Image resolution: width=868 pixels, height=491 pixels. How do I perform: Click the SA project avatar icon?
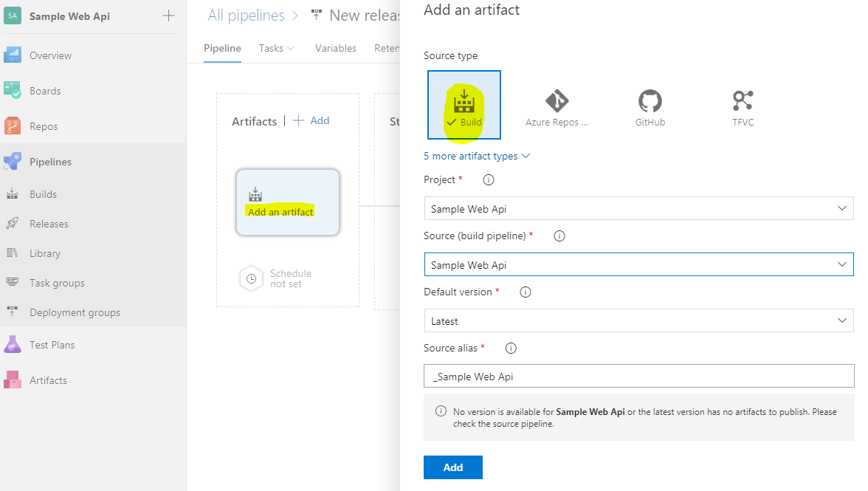(12, 16)
